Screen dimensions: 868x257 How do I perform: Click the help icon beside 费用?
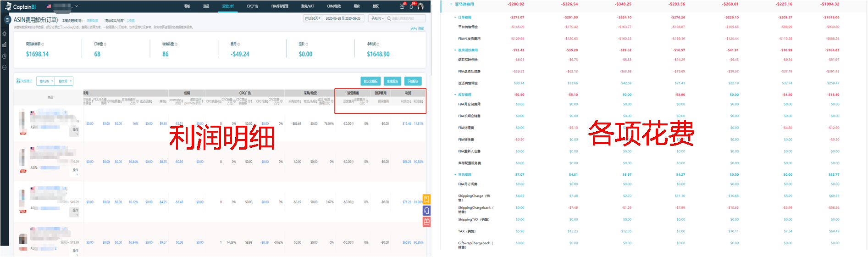(238, 45)
